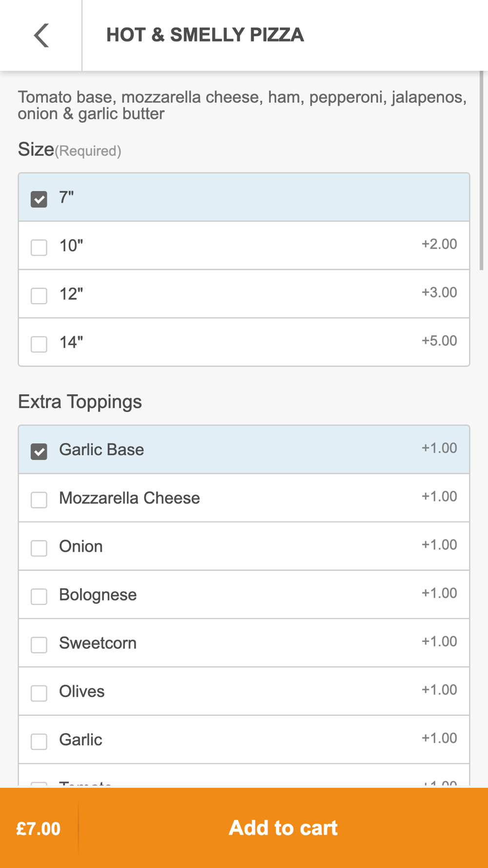This screenshot has height=868, width=488.
Task: Add Mozzarella Cheese extra topping
Action: [39, 499]
